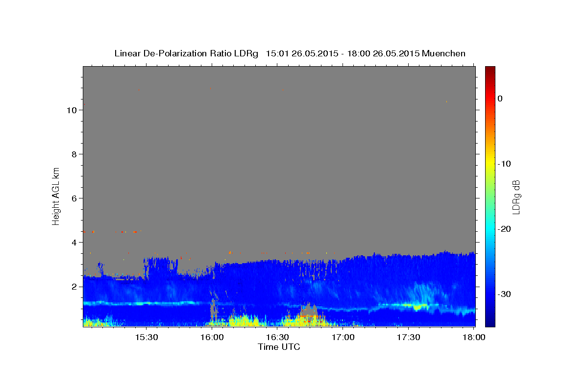Click the 'Time UTC' axis label
Screen dimensions: 588x392
(279, 347)
